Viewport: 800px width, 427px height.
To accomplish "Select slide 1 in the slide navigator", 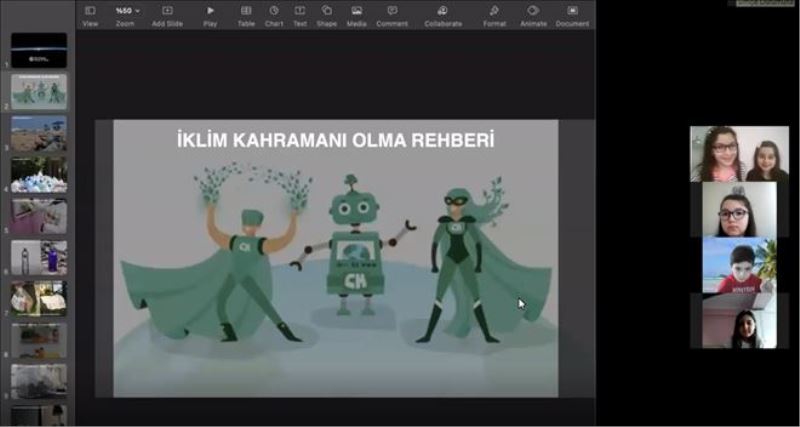I will 39,50.
